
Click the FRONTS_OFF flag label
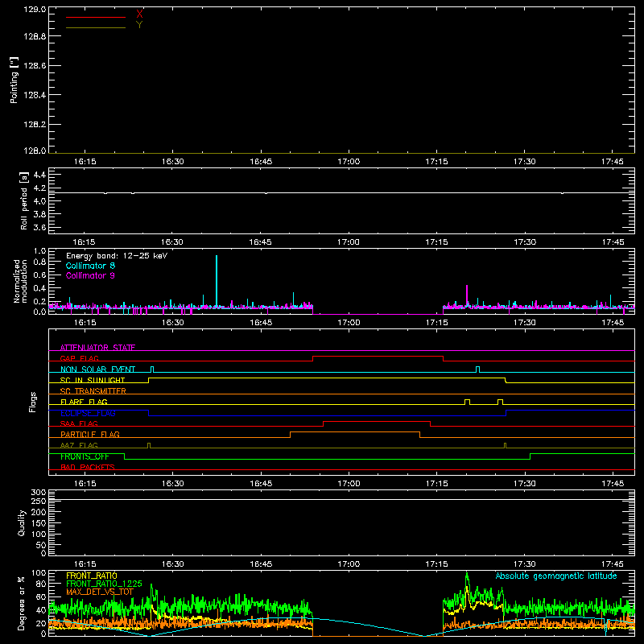pyautogui.click(x=85, y=456)
